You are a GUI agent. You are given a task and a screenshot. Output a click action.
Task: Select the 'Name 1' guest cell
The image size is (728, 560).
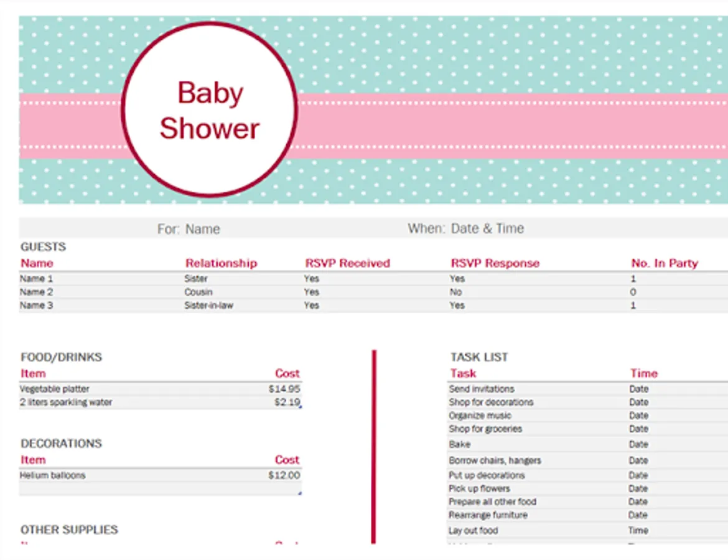click(x=36, y=279)
